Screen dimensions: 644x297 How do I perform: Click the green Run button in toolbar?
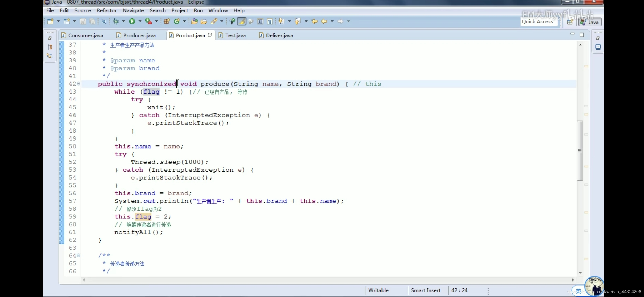[132, 21]
